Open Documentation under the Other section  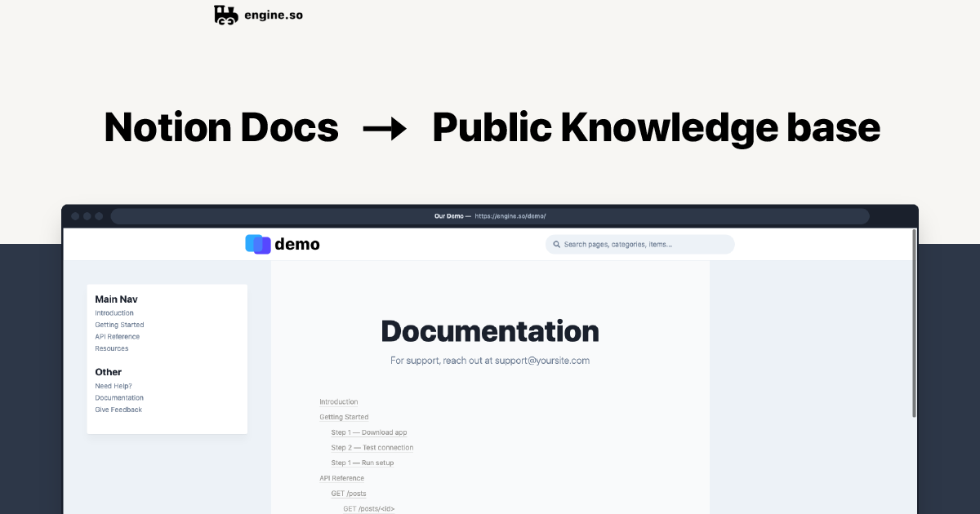click(x=119, y=397)
